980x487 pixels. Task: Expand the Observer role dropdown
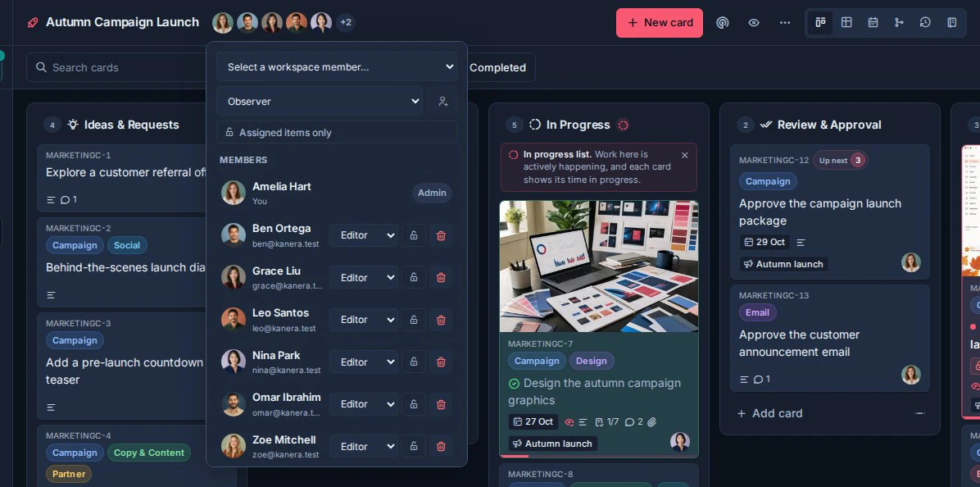coord(320,102)
